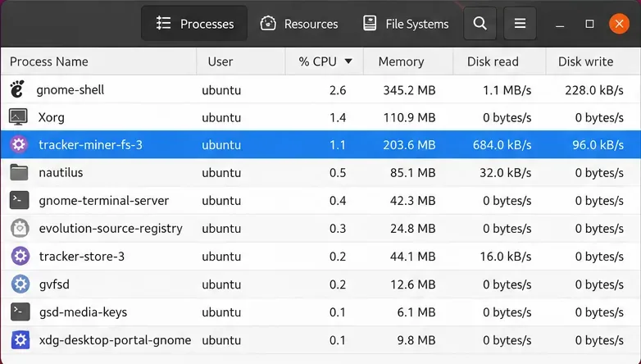Select the tracker-miner-fs-3 process name
The height and width of the screenshot is (364, 641).
coord(90,145)
